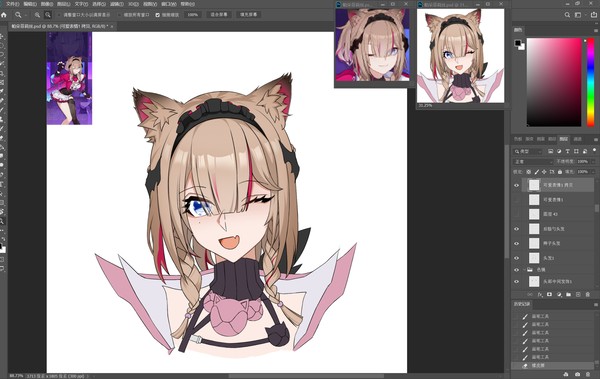Filter layers by type layer icon
The width and height of the screenshot is (600, 379).
pos(567,151)
